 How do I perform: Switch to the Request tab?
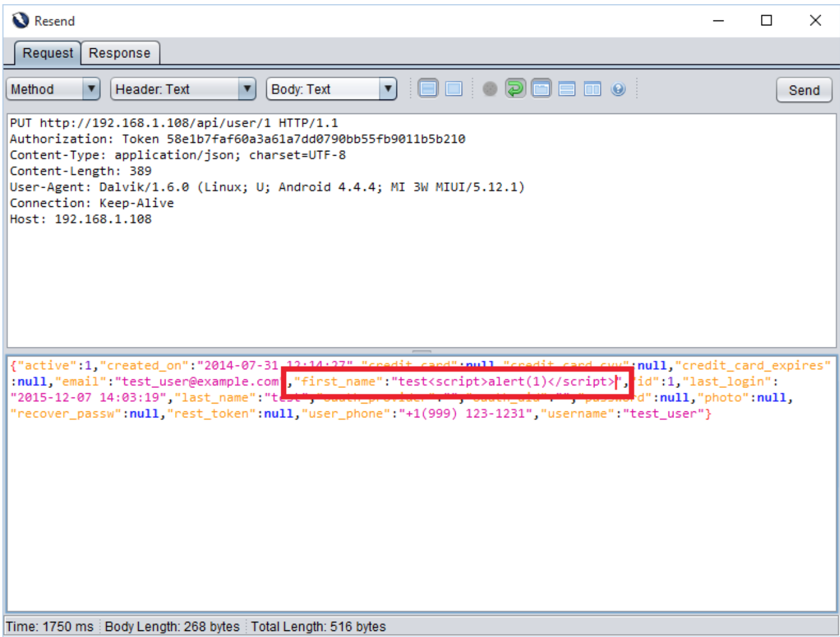(x=48, y=53)
